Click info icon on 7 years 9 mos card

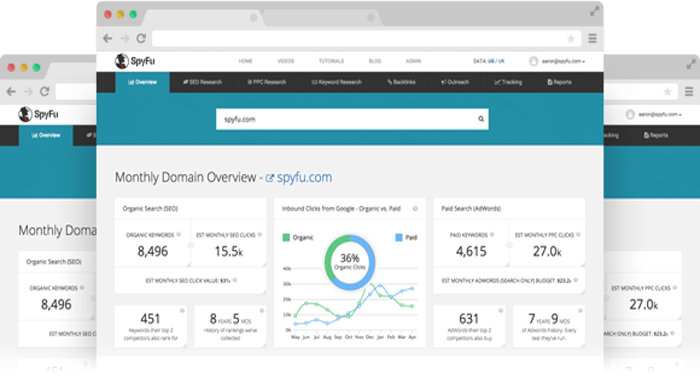pos(580,310)
